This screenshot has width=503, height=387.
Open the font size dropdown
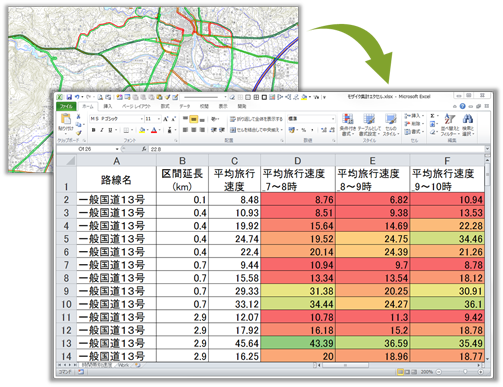click(159, 119)
